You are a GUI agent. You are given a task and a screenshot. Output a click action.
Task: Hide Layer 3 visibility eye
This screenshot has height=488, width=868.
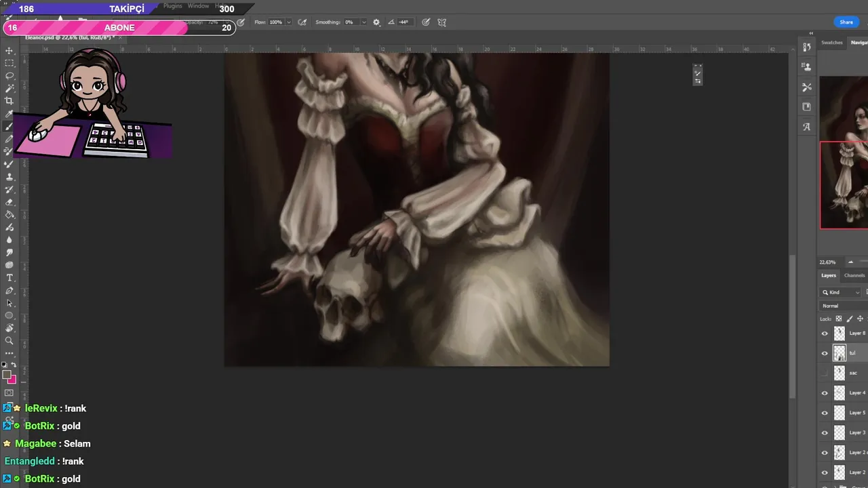825,432
